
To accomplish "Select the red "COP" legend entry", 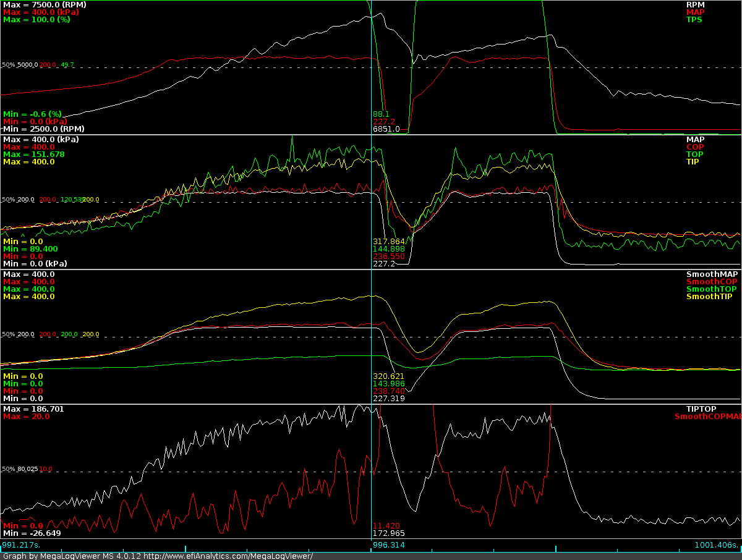I will click(694, 146).
